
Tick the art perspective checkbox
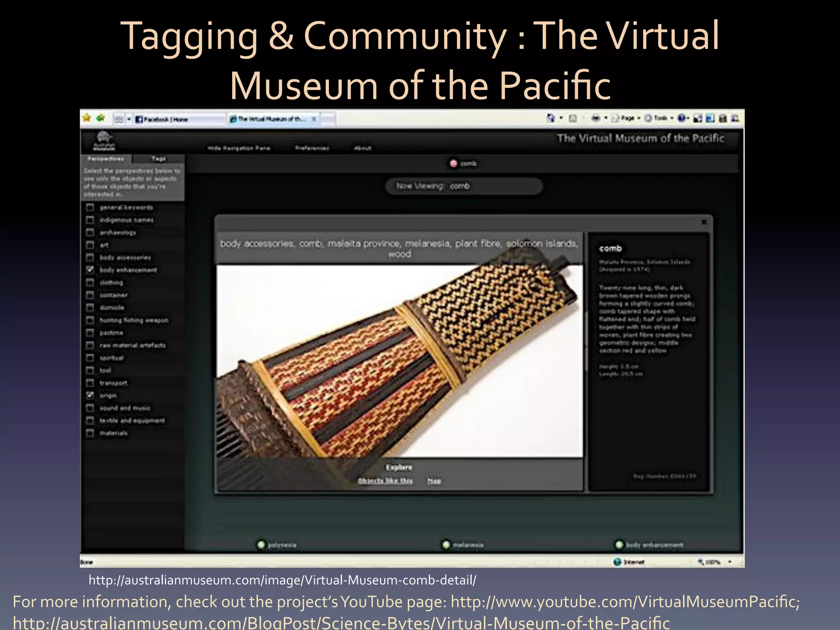[90, 245]
